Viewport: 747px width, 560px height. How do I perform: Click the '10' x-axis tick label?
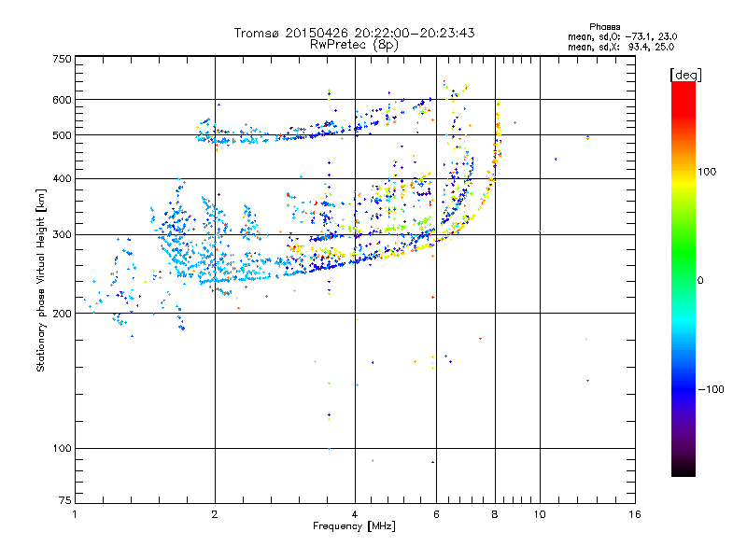pos(540,514)
